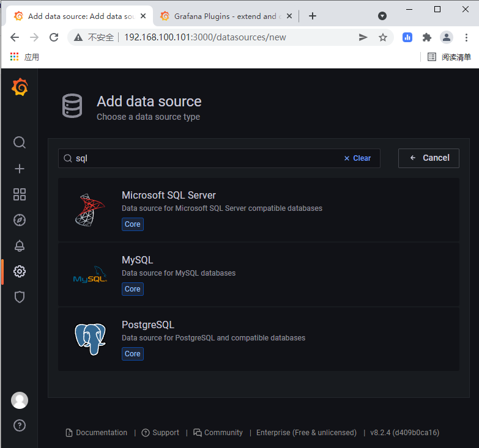This screenshot has height=448, width=479.
Task: Reload the page with the refresh icon
Action: pos(54,37)
